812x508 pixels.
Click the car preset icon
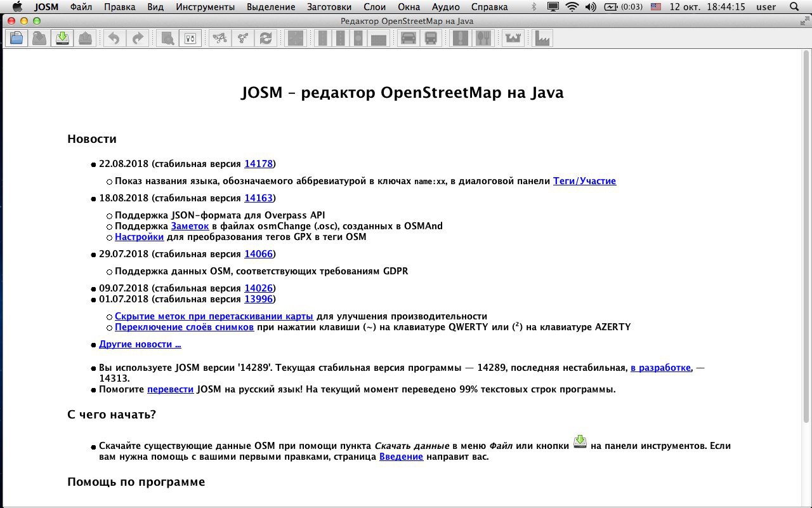(409, 39)
